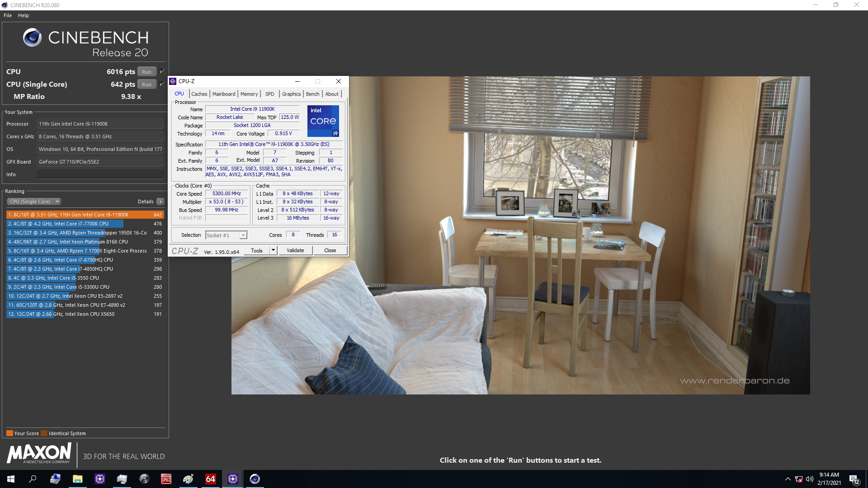Select ranking row Intel Xeon CPU E7-4890 v2
The image size is (868, 488).
[x=85, y=305]
